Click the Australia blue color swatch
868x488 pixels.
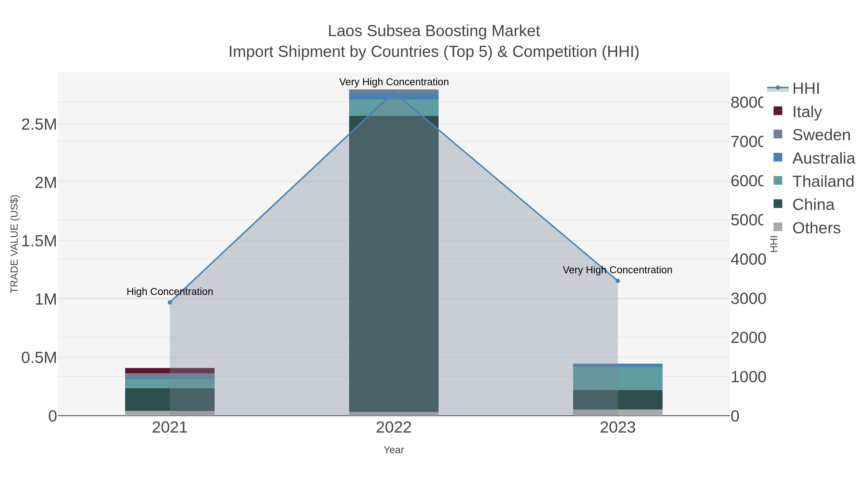point(778,157)
